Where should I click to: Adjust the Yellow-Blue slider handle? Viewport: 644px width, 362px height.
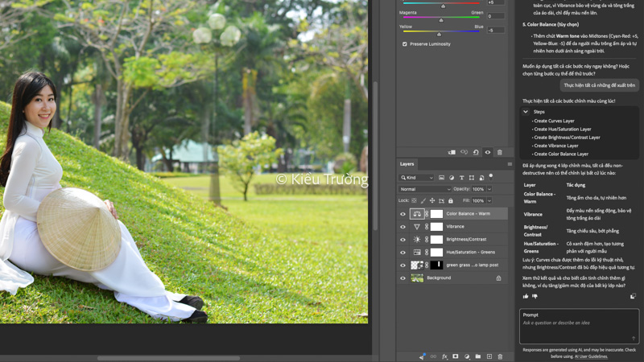pos(439,34)
